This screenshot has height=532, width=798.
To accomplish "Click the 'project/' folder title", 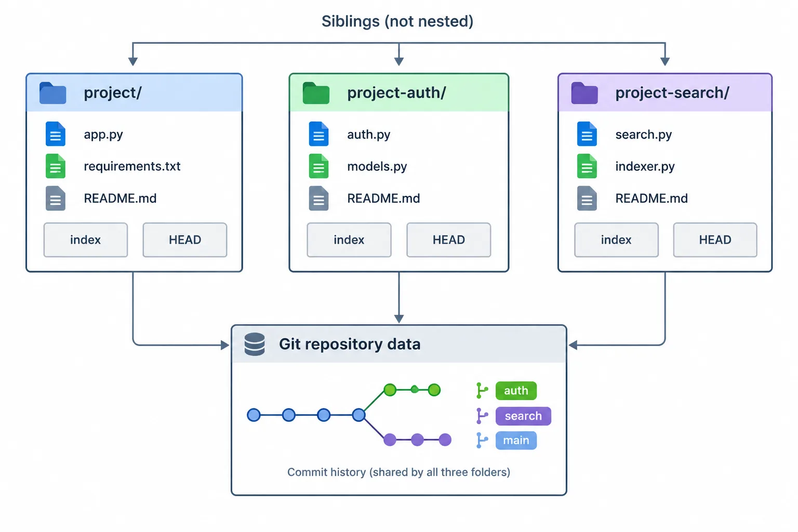I will (x=113, y=93).
